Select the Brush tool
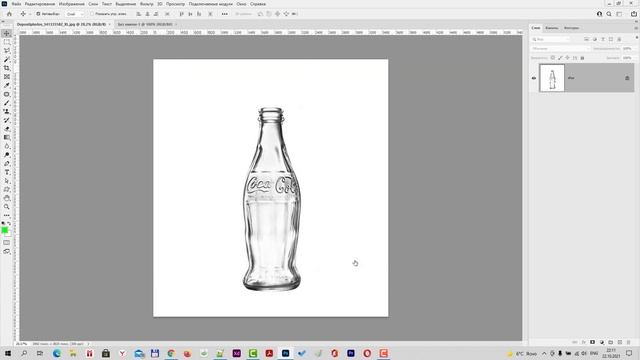Image resolution: width=640 pixels, height=360 pixels. point(7,103)
